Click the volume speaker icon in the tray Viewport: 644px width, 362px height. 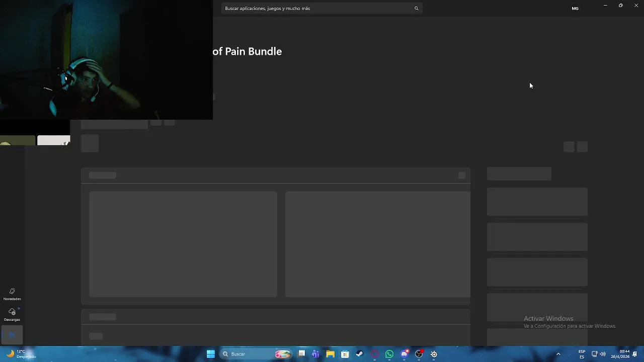tap(603, 354)
